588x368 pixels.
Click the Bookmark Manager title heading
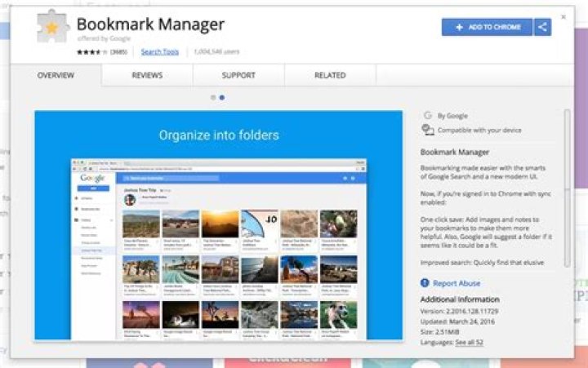click(150, 24)
